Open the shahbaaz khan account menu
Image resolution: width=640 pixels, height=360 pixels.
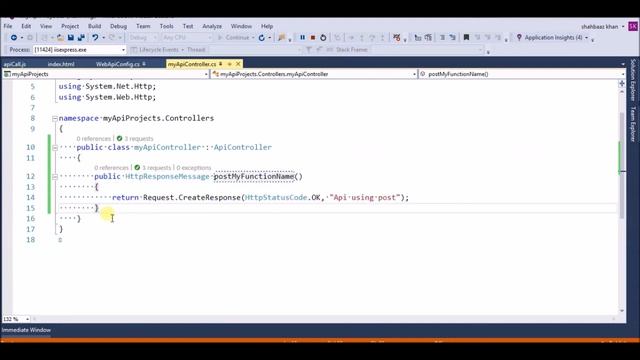pyautogui.click(x=602, y=27)
